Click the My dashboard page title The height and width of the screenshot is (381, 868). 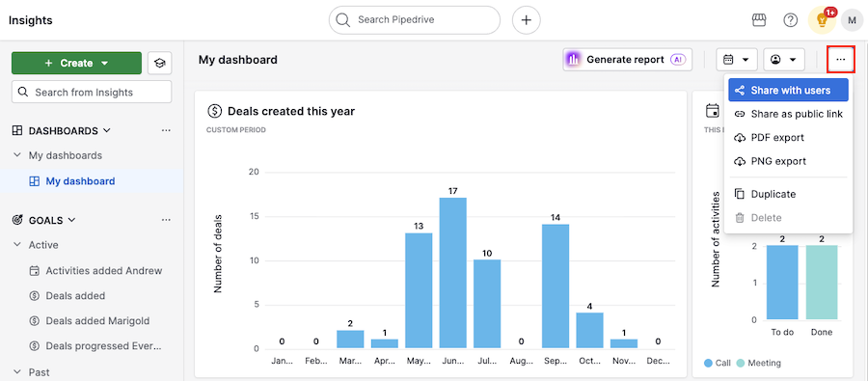pos(238,59)
